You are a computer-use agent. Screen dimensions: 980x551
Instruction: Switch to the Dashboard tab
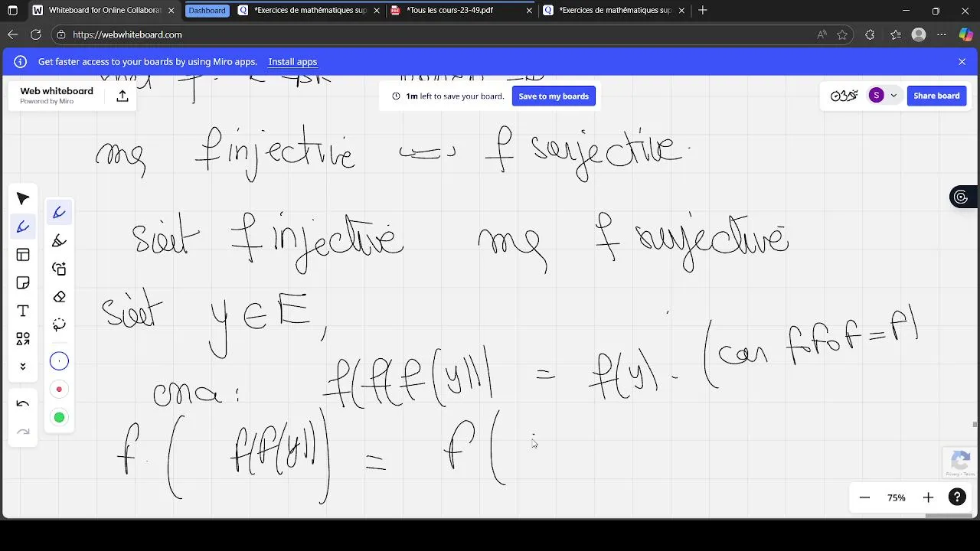click(x=207, y=11)
